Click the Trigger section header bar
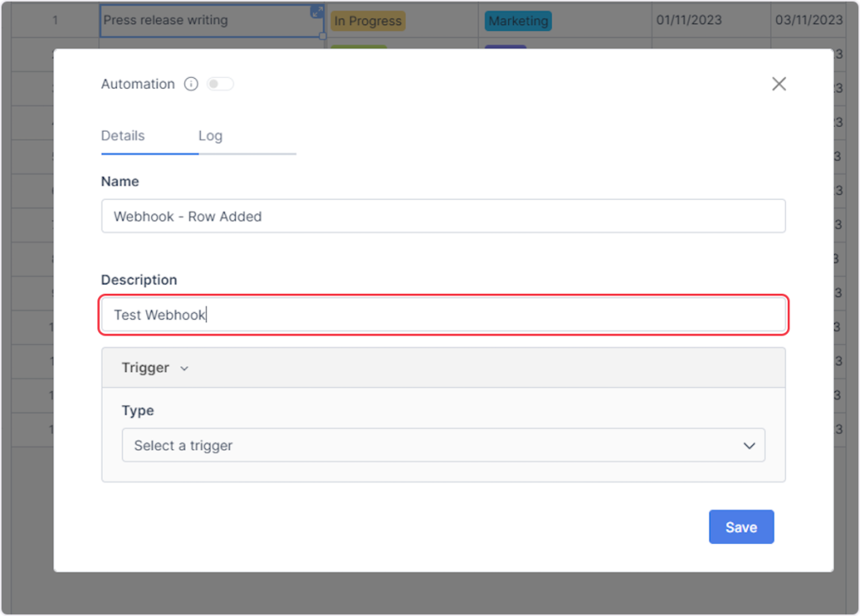 click(443, 368)
